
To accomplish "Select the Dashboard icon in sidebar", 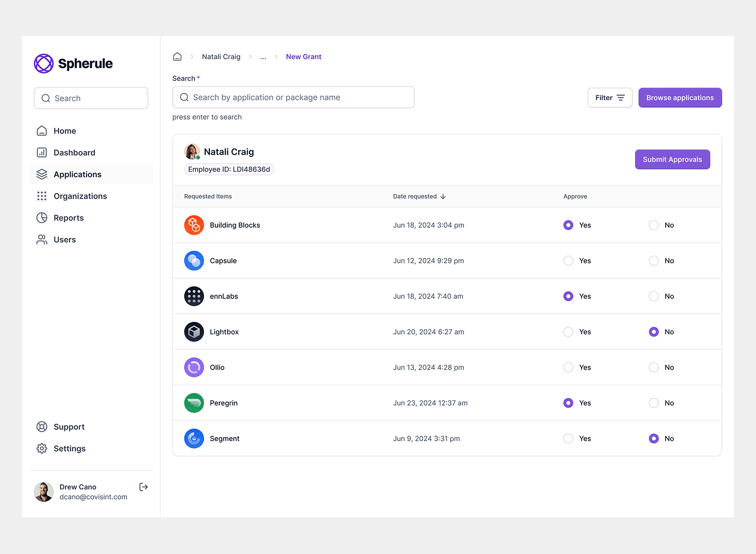I will 42,152.
